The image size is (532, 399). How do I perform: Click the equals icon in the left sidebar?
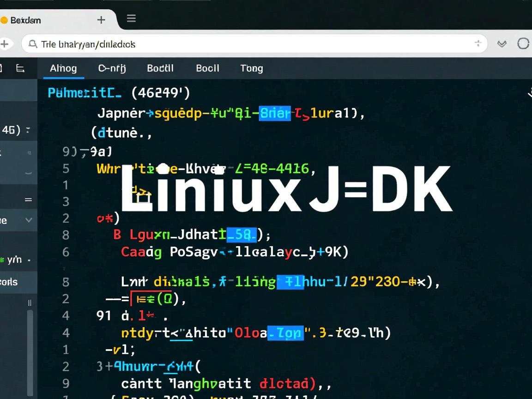[29, 199]
